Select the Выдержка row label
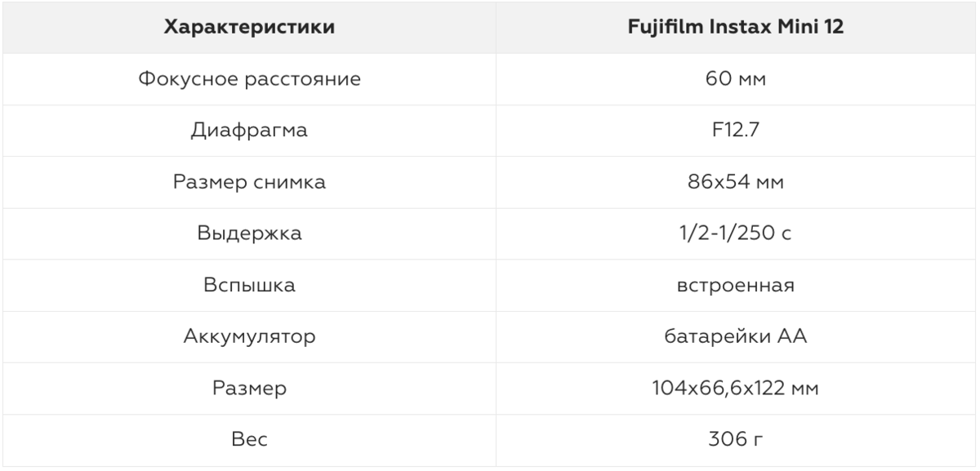The width and height of the screenshot is (980, 471). coord(248,234)
